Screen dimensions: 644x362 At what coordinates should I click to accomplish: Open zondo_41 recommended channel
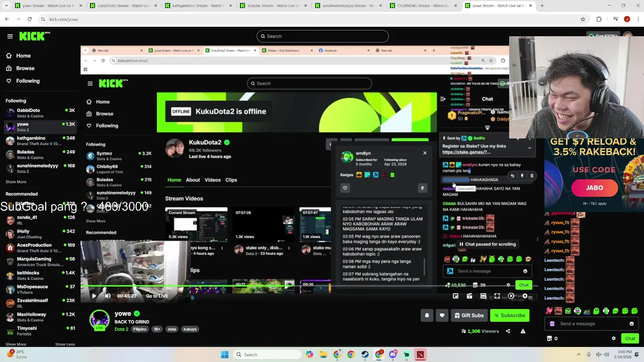pos(39,220)
